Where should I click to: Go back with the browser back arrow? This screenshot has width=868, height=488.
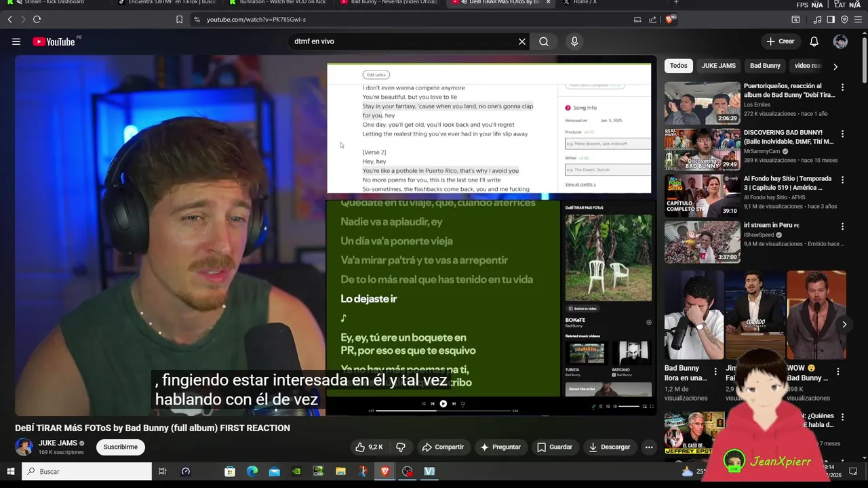(10, 20)
